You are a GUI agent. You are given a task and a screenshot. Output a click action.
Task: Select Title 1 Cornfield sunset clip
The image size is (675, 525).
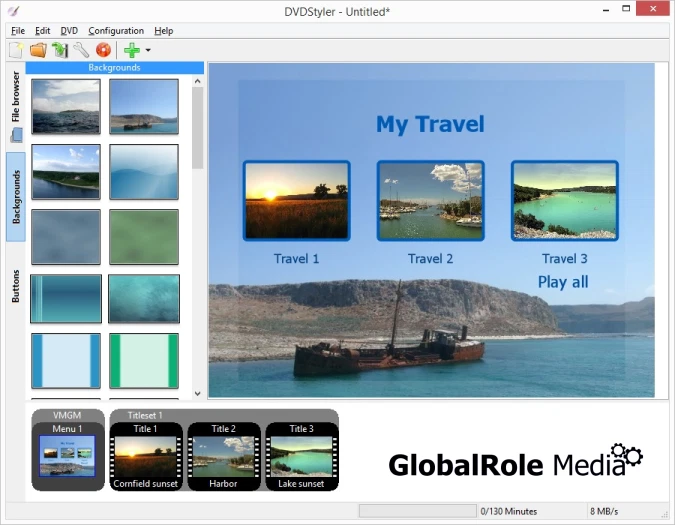[x=146, y=457]
